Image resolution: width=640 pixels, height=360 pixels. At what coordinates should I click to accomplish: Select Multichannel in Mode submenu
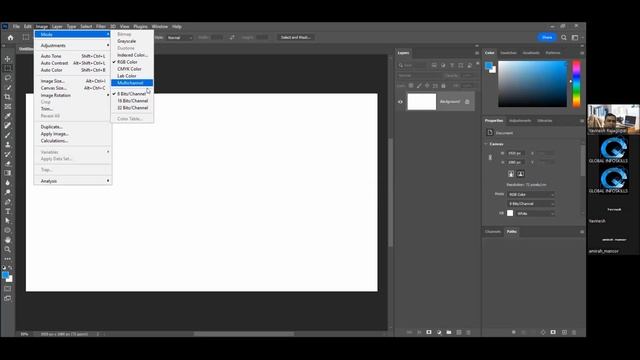tap(132, 83)
